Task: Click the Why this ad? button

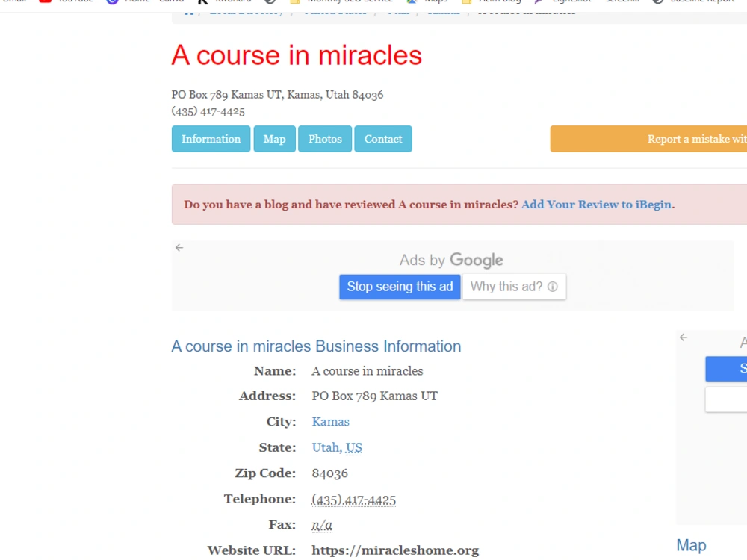Action: tap(514, 287)
